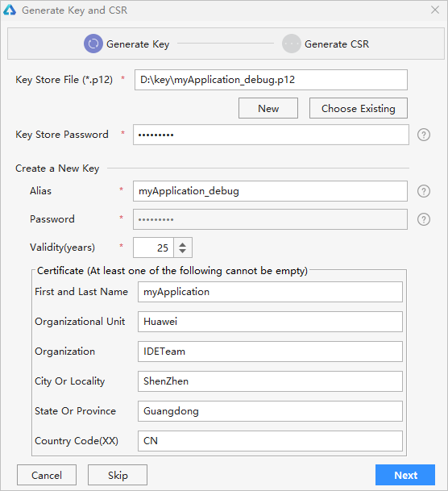Click the help icon next to Alias
The width and height of the screenshot is (448, 491).
424,191
